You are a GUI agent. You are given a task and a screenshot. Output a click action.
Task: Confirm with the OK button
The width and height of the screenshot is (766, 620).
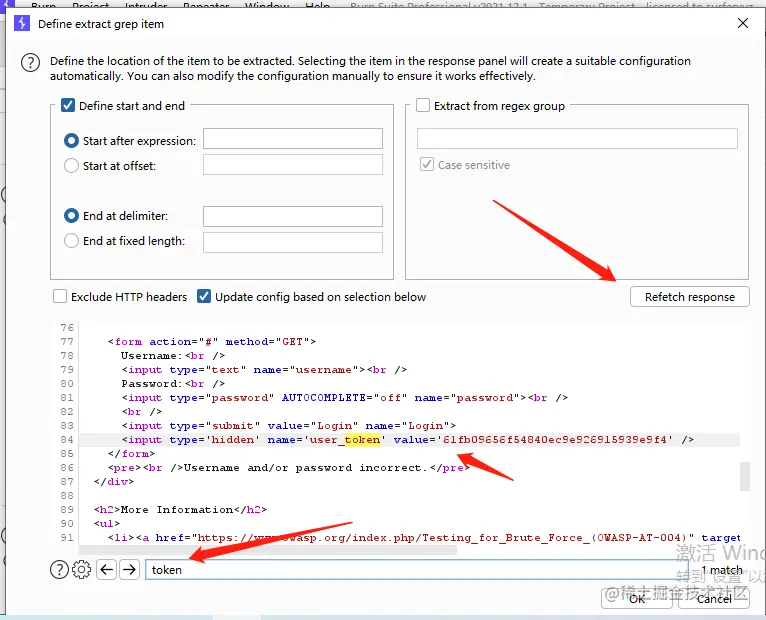[x=637, y=599]
